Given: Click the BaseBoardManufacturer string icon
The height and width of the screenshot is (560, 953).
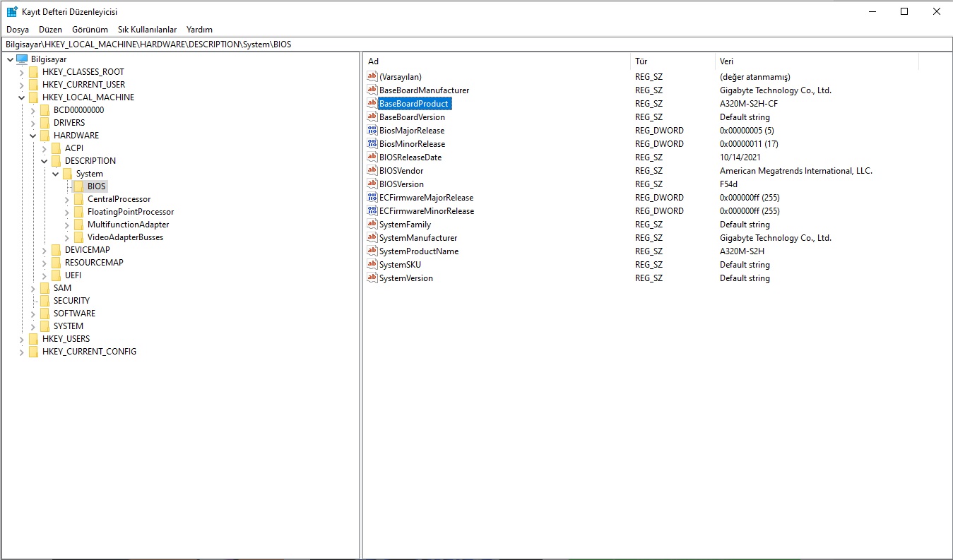Looking at the screenshot, I should (372, 90).
